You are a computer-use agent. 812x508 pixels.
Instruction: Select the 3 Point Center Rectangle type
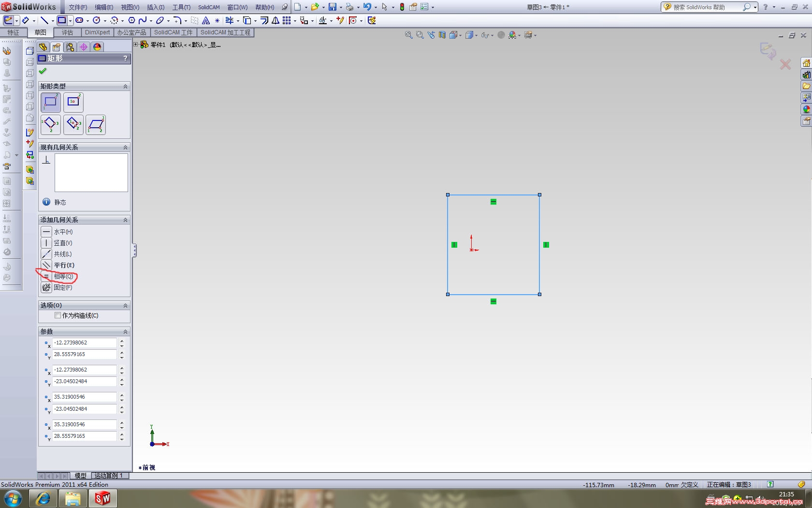tap(73, 125)
